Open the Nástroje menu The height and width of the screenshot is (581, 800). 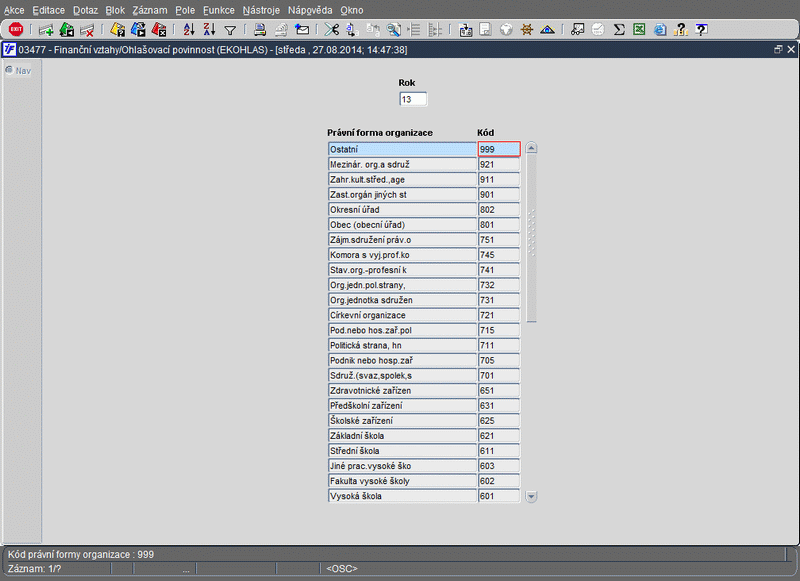pyautogui.click(x=261, y=10)
